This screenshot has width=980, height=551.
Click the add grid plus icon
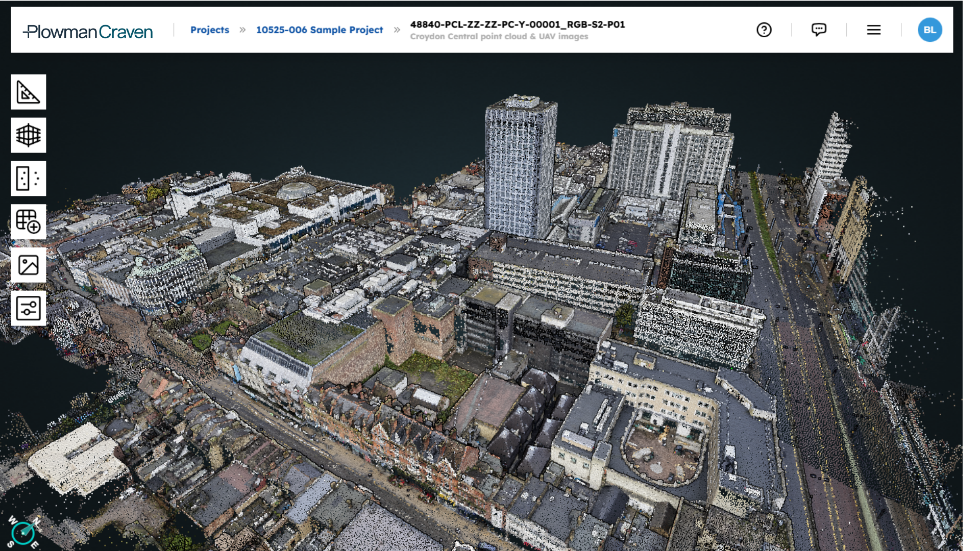coord(28,222)
